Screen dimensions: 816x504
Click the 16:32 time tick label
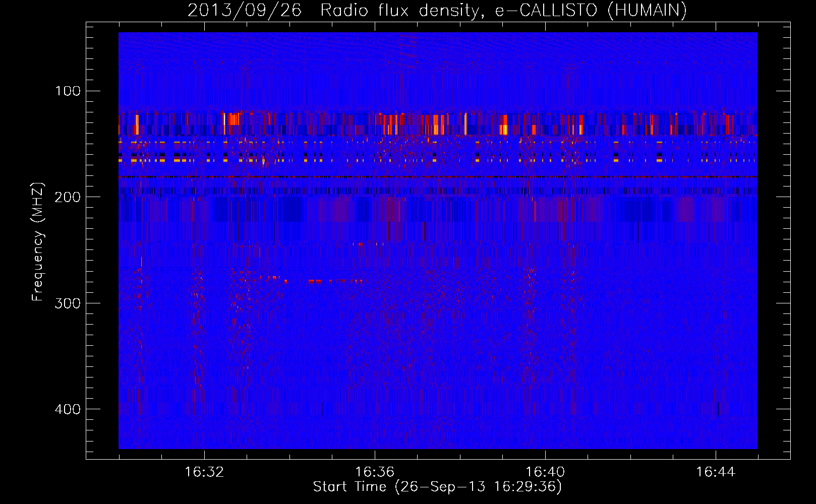[204, 472]
